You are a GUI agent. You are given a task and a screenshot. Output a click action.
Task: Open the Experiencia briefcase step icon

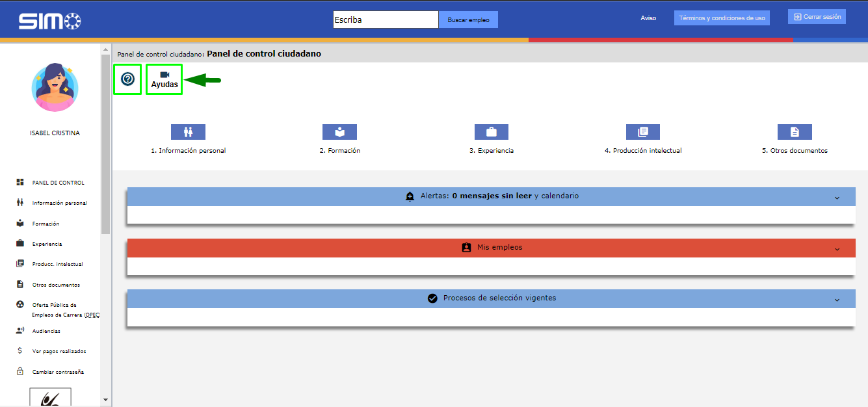[x=492, y=132]
